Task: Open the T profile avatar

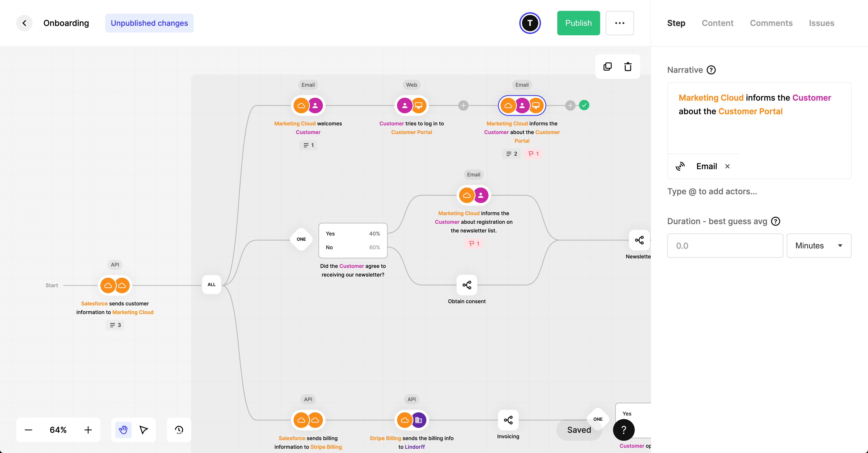Action: (530, 23)
